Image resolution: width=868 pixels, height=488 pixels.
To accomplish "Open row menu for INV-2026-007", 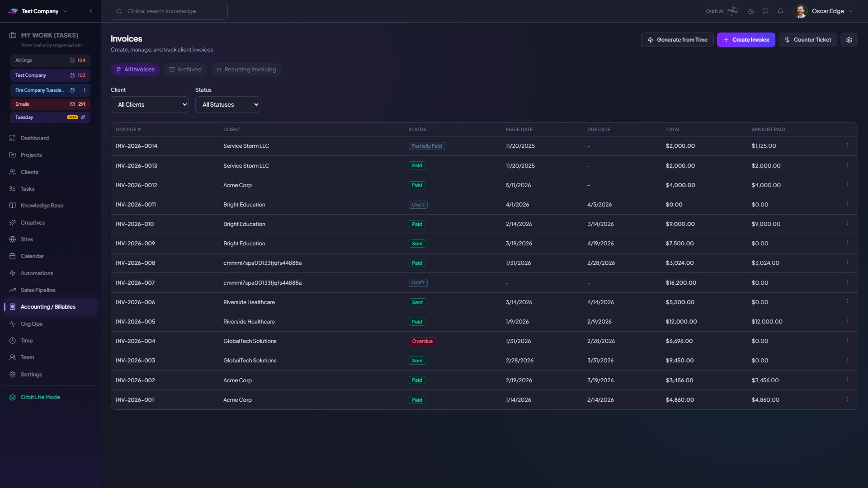I will (848, 282).
